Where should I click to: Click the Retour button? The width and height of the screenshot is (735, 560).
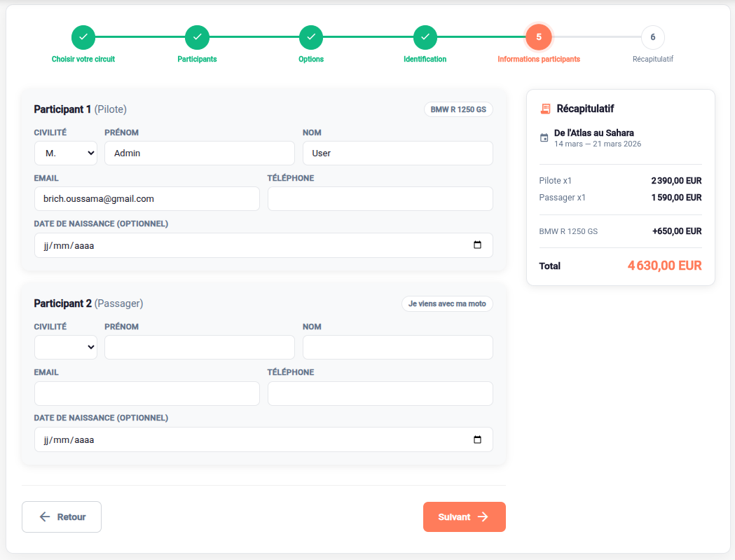pyautogui.click(x=62, y=517)
